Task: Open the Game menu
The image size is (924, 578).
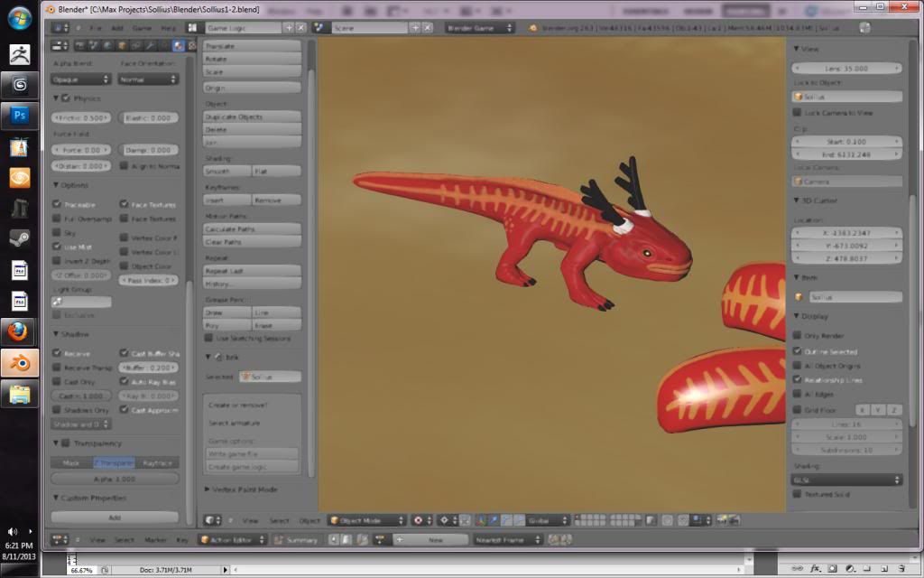Action: tap(142, 28)
